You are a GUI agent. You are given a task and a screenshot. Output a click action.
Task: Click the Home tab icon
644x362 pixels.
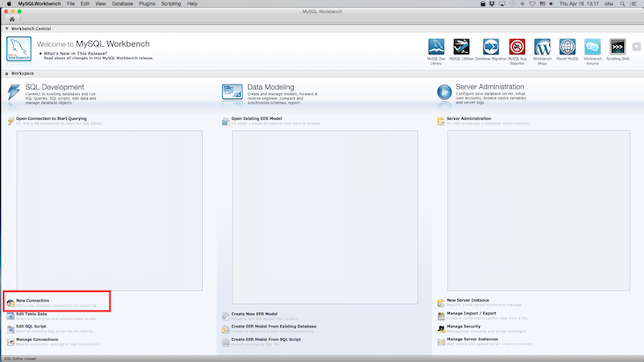12,19
